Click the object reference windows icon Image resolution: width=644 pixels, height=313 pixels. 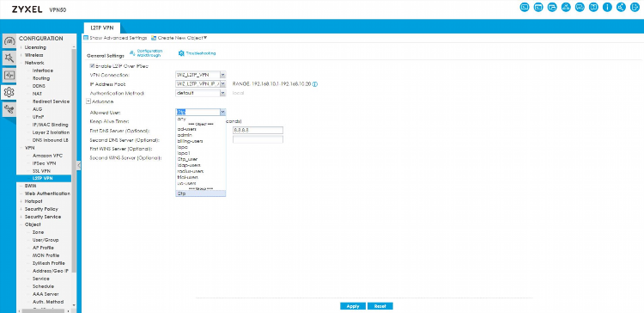[x=552, y=8]
